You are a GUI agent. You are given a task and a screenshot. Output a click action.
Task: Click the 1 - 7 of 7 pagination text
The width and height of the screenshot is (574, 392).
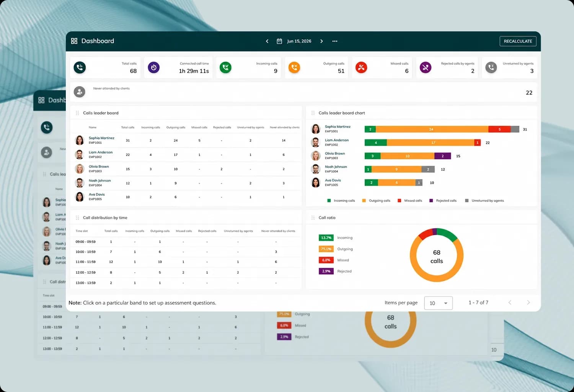pos(478,303)
